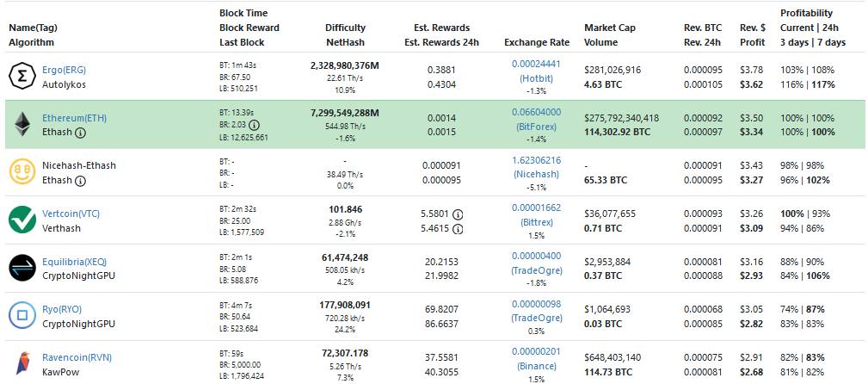The width and height of the screenshot is (868, 384).
Task: Click info icon beside Ethereum's Ethash algorithm
Action: [80, 133]
